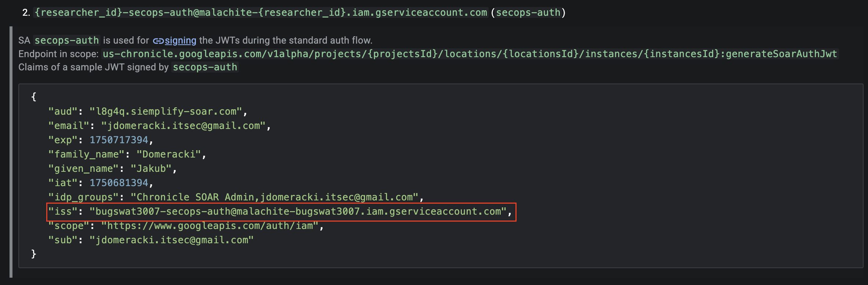
Task: Click the "scope" googleapis auth/iam URL
Action: pyautogui.click(x=210, y=226)
